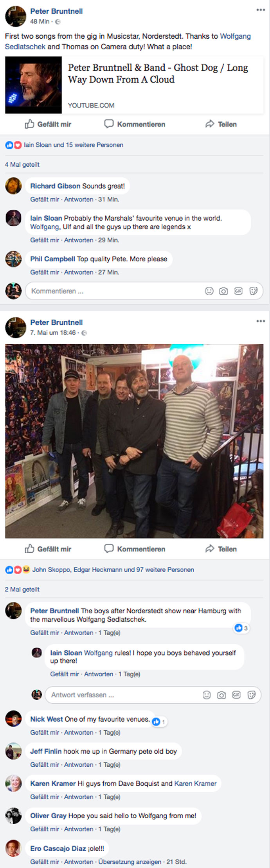This screenshot has width=270, height=868.
Task: Open sticker picker in Antwort verfassen field
Action: coord(252,695)
